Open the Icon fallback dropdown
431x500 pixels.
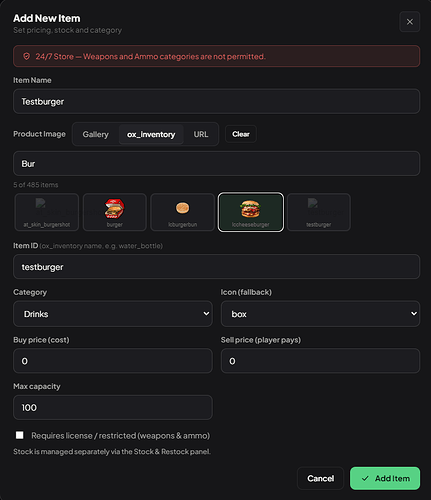[x=320, y=314]
